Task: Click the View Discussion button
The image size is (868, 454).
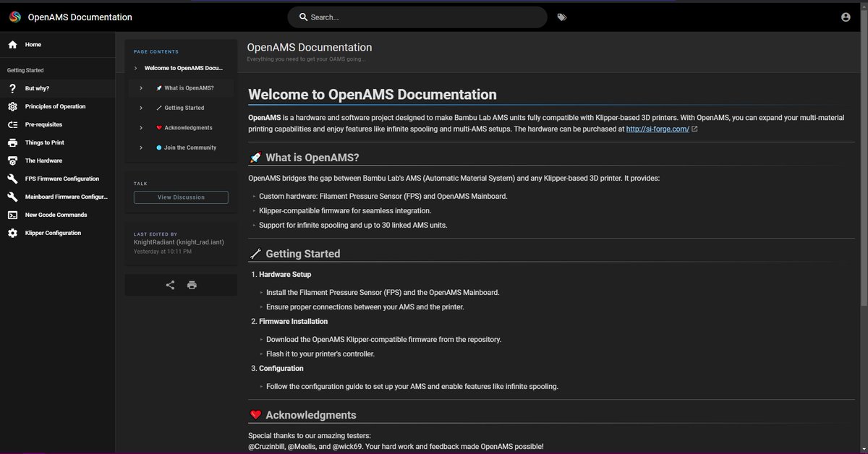Action: [x=181, y=197]
